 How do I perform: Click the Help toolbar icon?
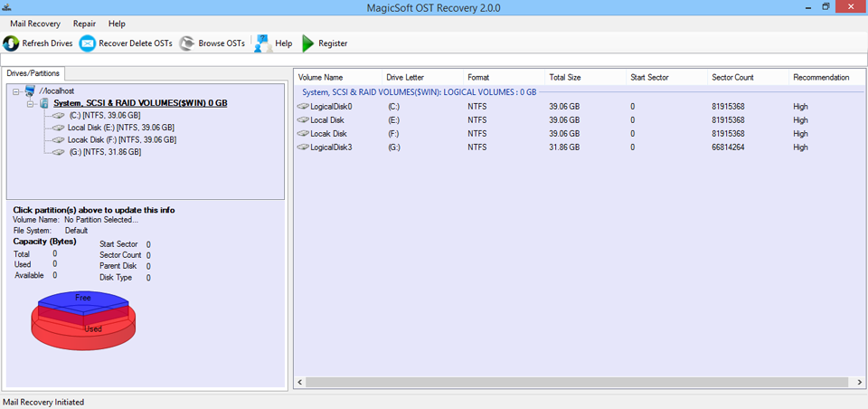[263, 43]
